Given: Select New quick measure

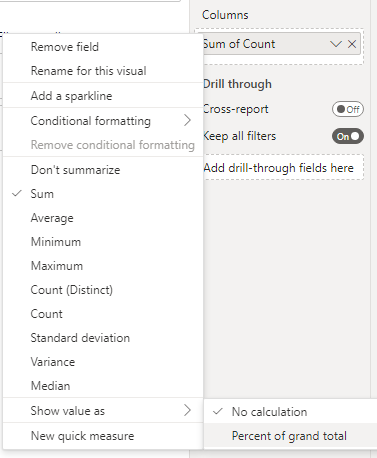Looking at the screenshot, I should (103, 436).
